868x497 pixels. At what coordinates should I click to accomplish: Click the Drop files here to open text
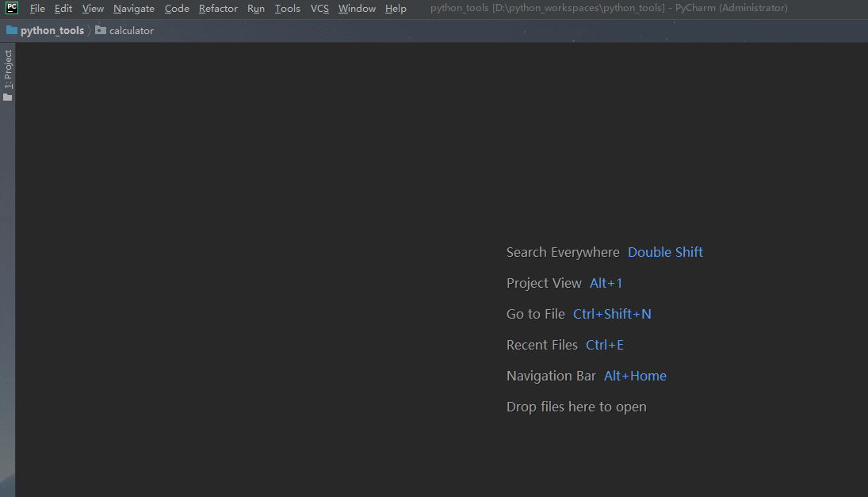(576, 407)
